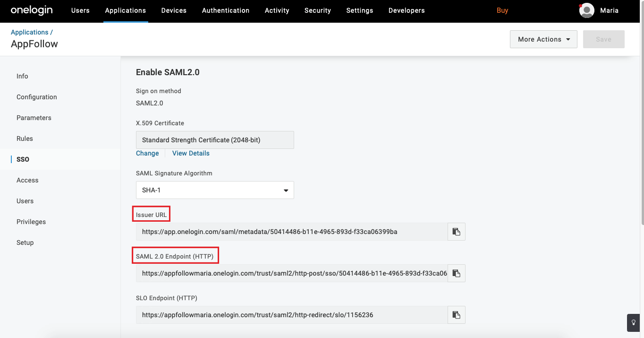This screenshot has height=338, width=644.
Task: Open the Security top menu
Action: click(318, 10)
